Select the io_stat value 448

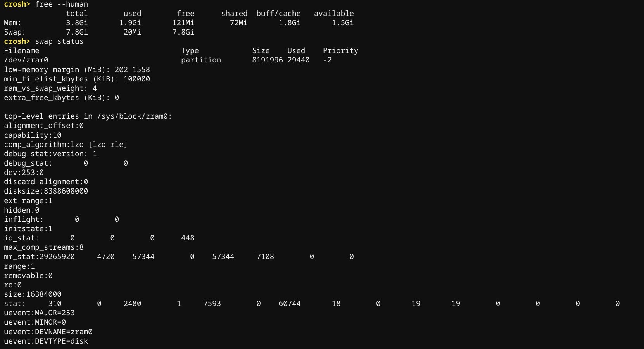(x=188, y=238)
